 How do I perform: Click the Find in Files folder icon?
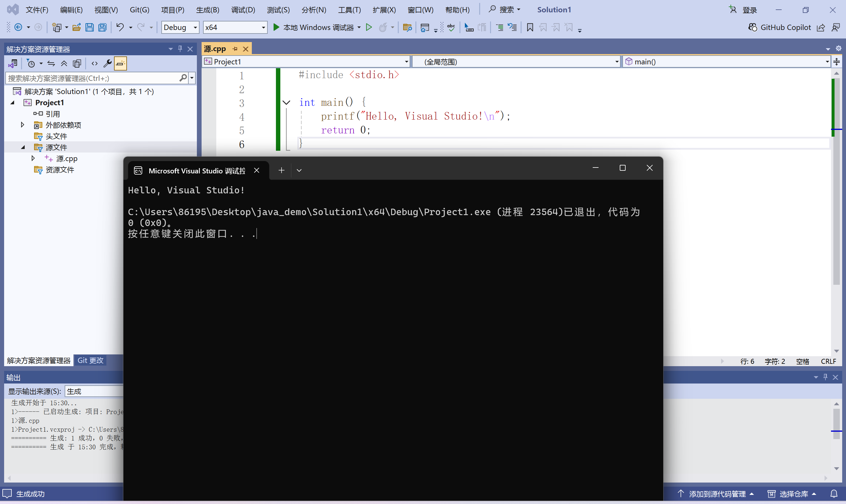pos(407,27)
